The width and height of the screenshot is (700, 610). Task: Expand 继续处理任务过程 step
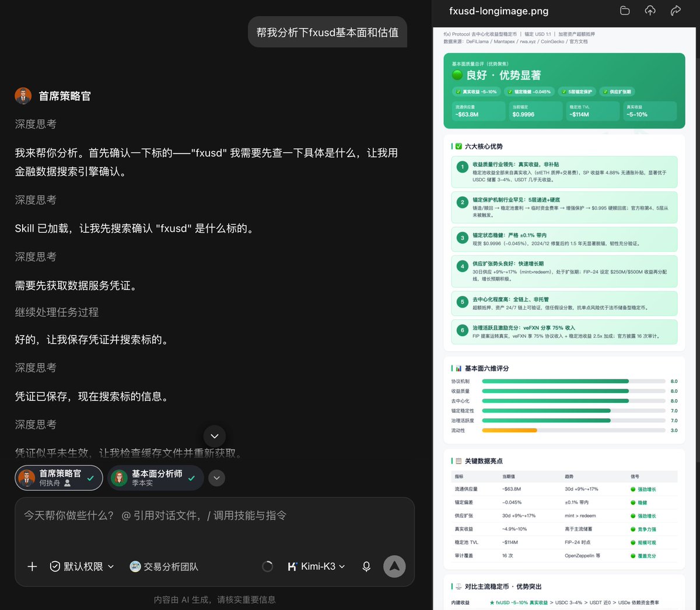tap(57, 312)
